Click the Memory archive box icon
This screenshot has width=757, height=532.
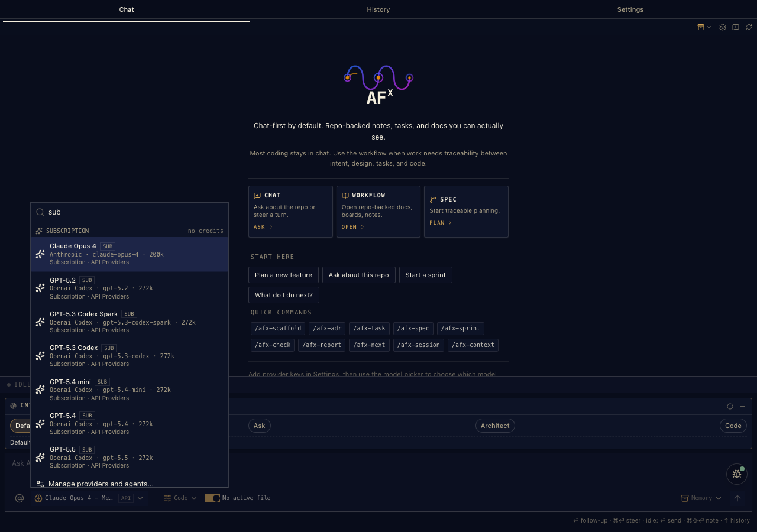tap(685, 498)
